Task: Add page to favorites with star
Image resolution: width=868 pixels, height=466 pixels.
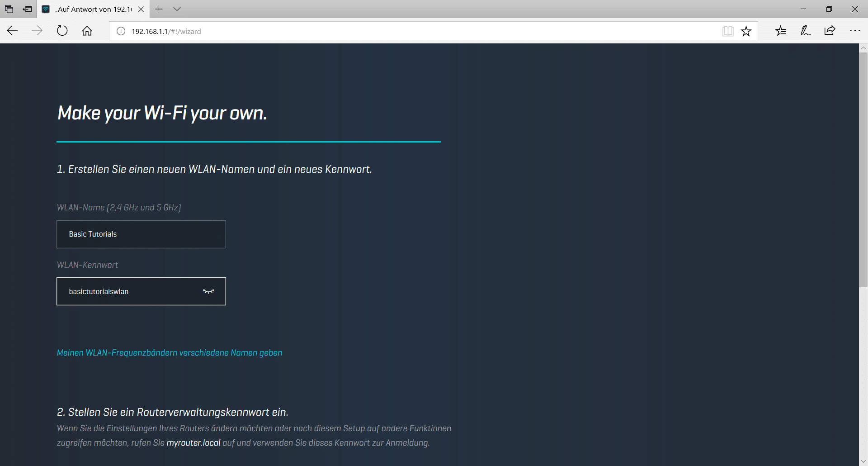Action: tap(746, 31)
